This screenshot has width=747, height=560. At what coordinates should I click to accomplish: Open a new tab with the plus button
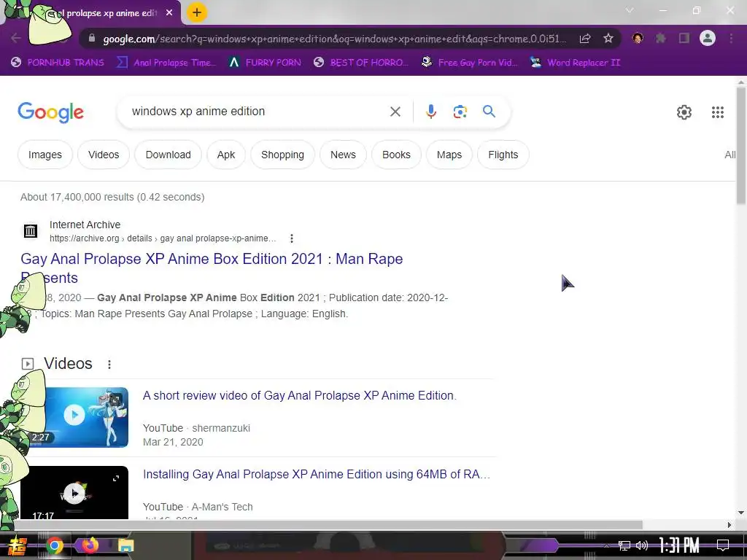pos(197,12)
